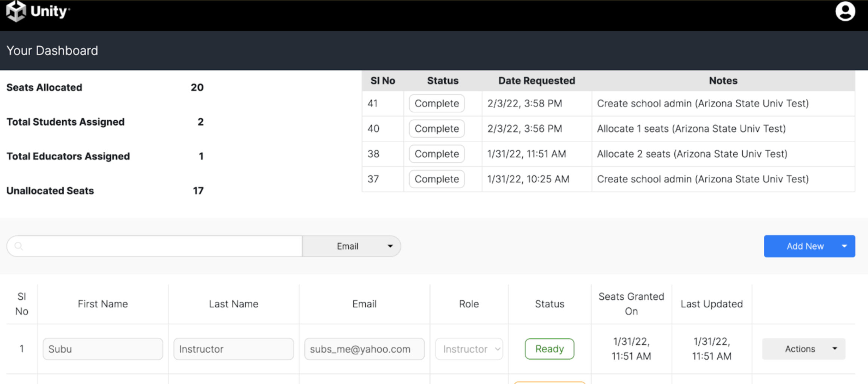Open the Instructor role dropdown
The height and width of the screenshot is (384, 868).
click(x=469, y=349)
